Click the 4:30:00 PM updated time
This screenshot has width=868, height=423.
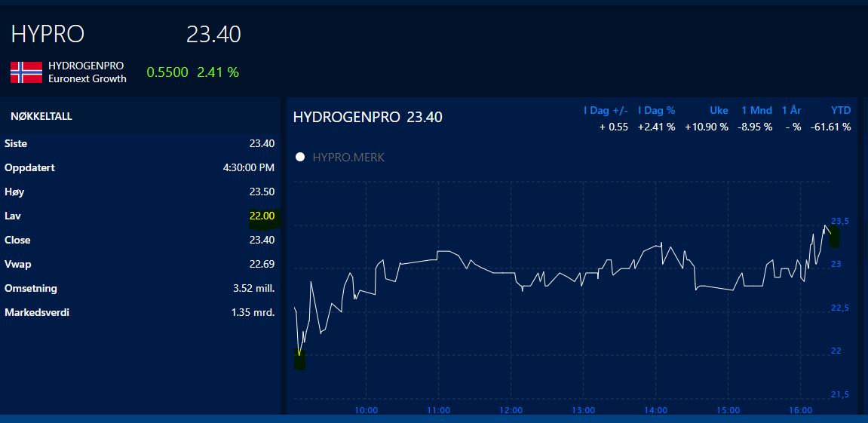(x=249, y=167)
